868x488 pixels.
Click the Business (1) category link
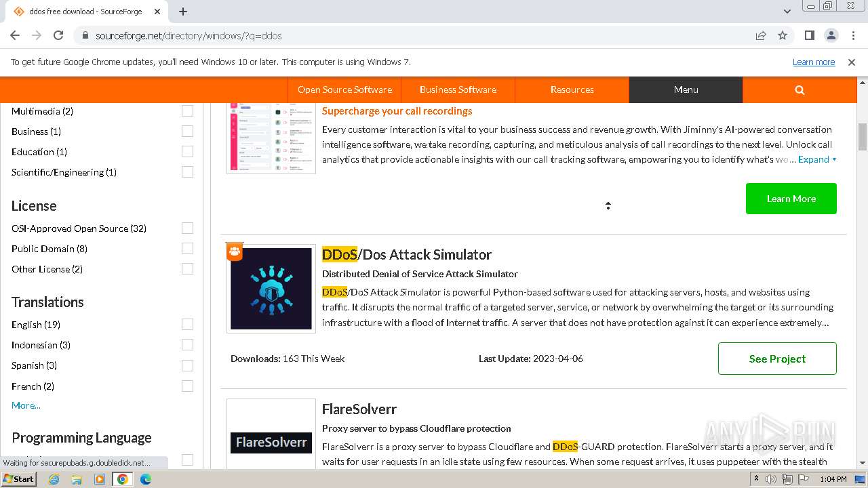pyautogui.click(x=36, y=131)
